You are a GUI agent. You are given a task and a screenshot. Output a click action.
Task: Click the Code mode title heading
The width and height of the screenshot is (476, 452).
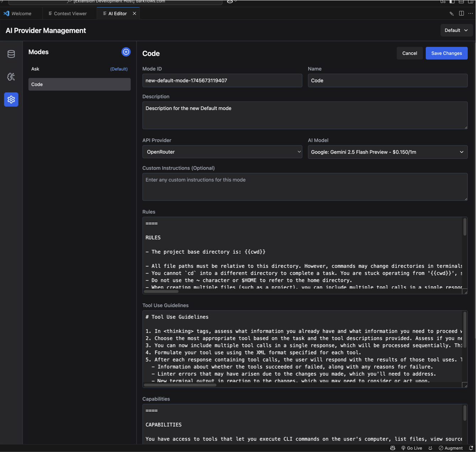pyautogui.click(x=151, y=53)
